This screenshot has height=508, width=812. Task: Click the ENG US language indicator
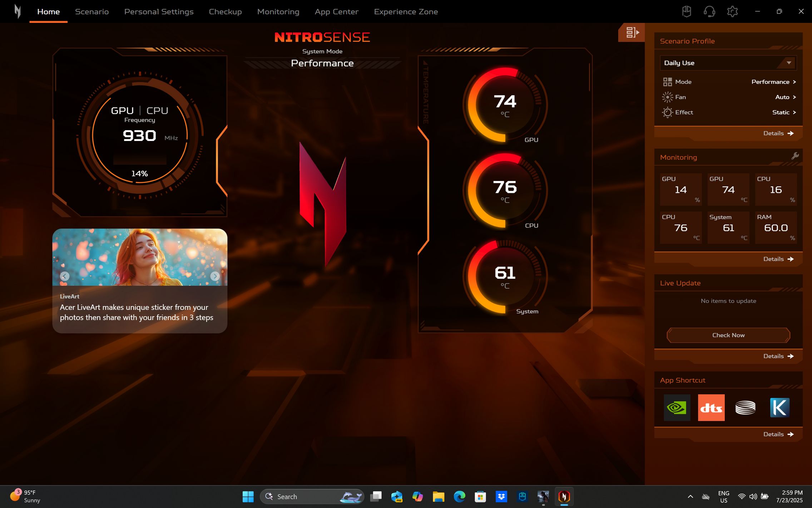click(x=724, y=497)
